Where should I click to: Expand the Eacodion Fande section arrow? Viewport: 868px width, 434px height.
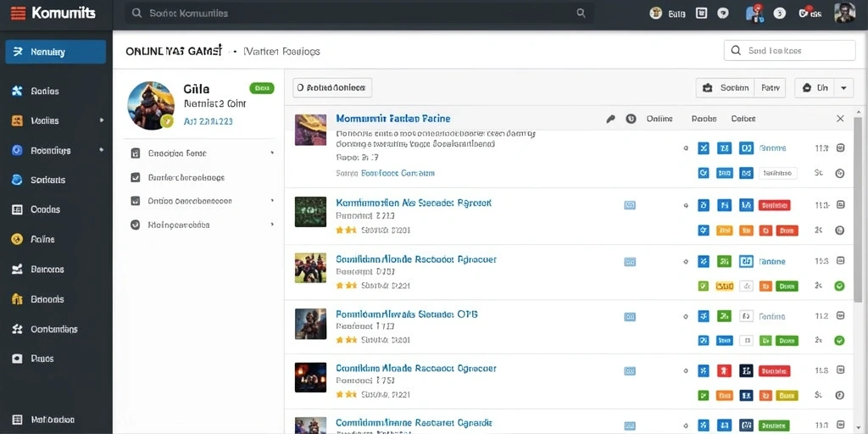point(272,153)
